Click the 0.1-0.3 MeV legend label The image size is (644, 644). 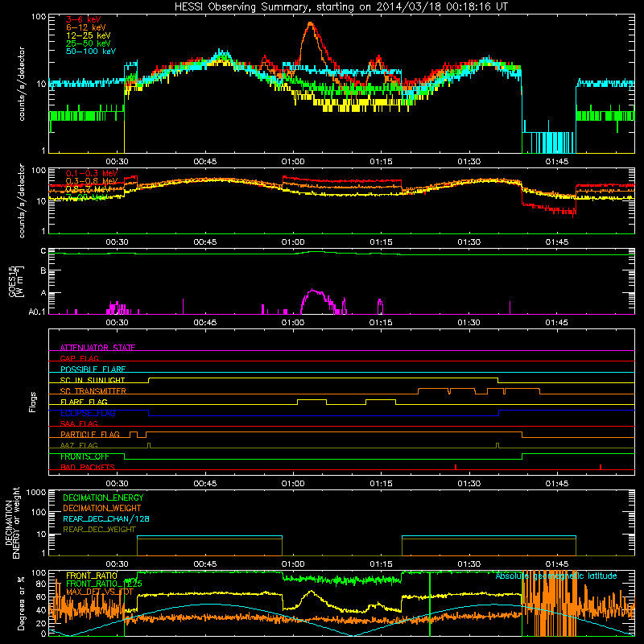click(92, 173)
